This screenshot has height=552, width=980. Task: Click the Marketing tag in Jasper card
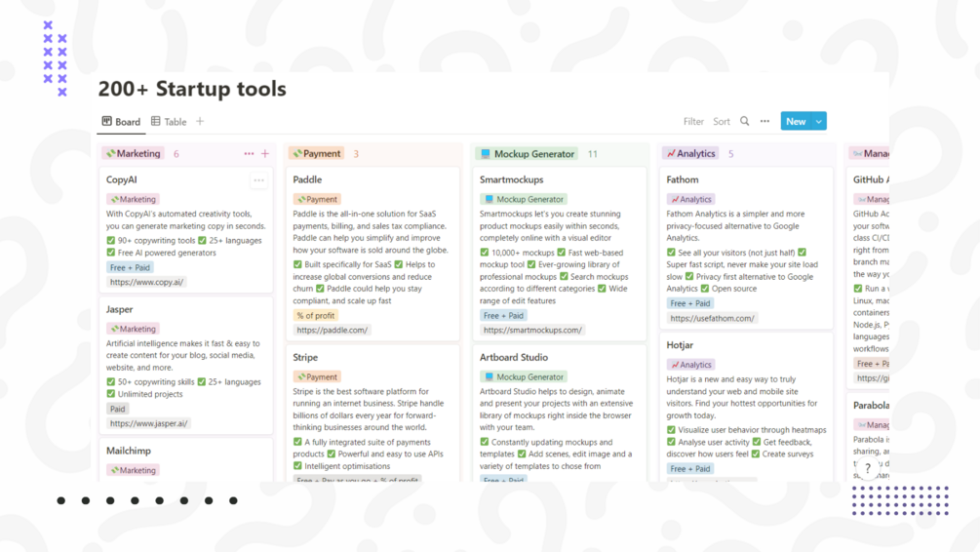[x=133, y=329]
